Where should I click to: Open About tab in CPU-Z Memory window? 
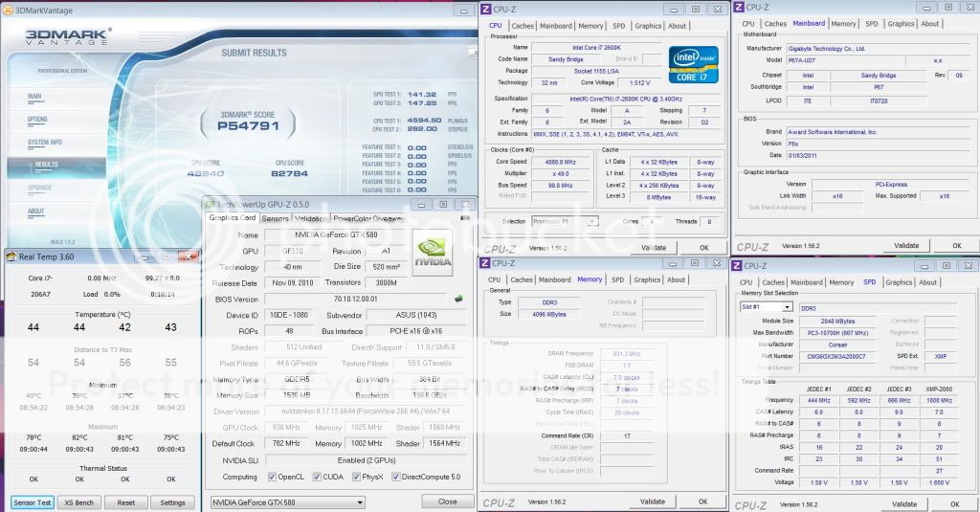pyautogui.click(x=677, y=279)
